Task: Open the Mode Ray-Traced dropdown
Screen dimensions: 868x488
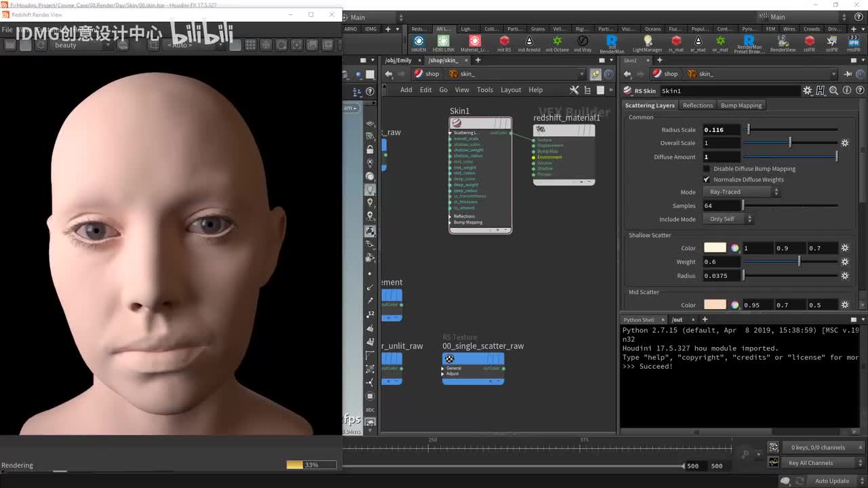Action: pyautogui.click(x=743, y=192)
